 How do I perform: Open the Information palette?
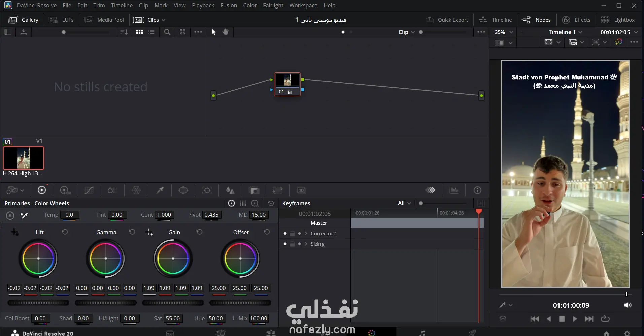coord(477,190)
